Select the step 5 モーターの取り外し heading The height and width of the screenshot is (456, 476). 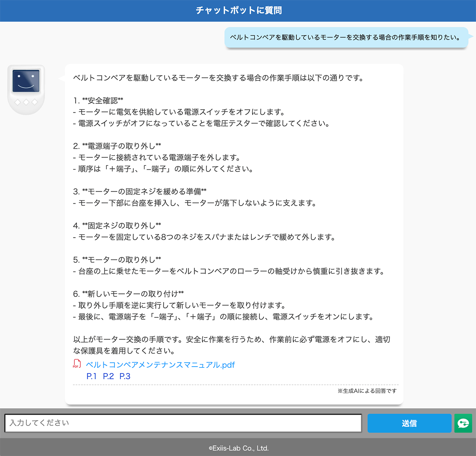pyautogui.click(x=117, y=259)
